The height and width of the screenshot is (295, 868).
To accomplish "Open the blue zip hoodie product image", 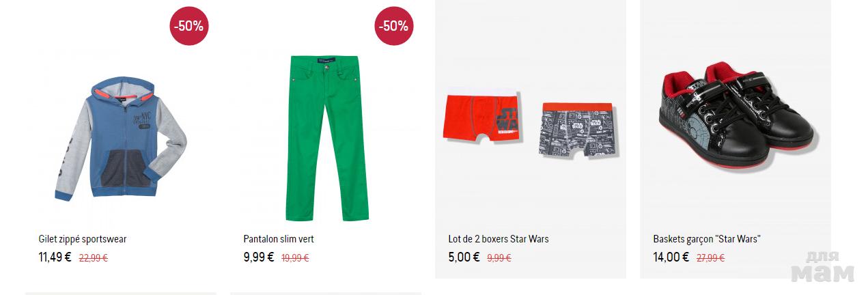I will [x=121, y=141].
